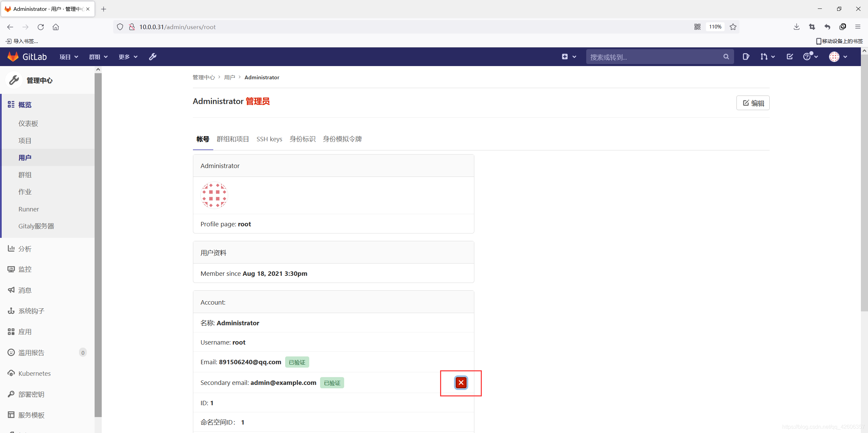Open the new item plus dropdown
868x433 pixels.
(x=569, y=57)
